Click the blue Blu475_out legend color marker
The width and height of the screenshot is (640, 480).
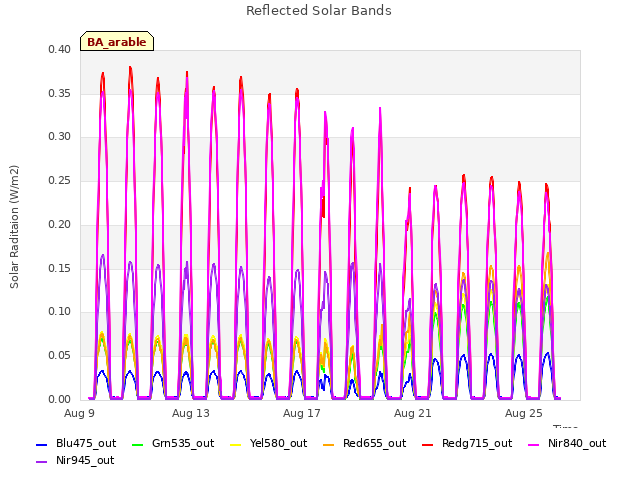coord(42,444)
